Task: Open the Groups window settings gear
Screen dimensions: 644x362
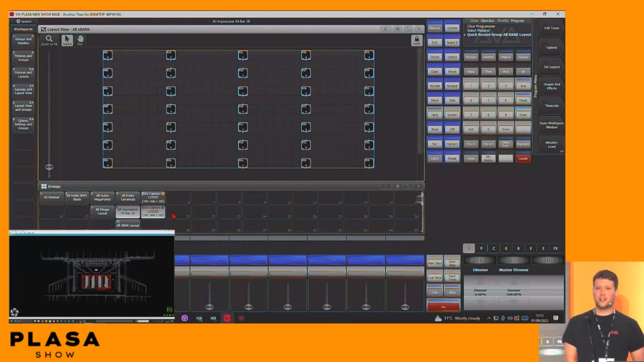Action: pos(398,186)
